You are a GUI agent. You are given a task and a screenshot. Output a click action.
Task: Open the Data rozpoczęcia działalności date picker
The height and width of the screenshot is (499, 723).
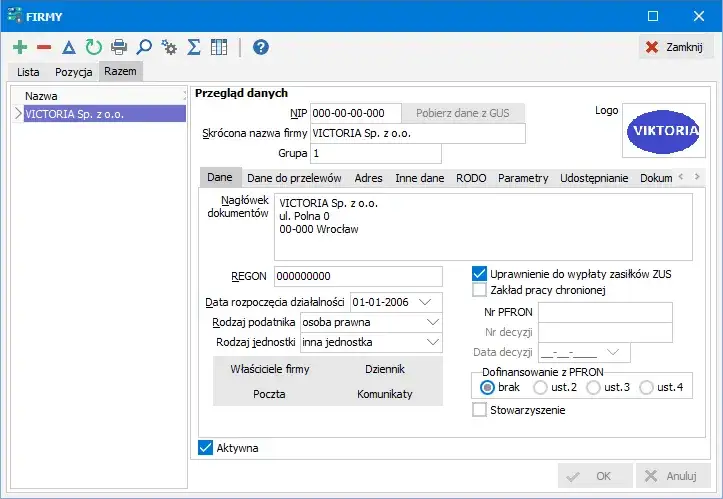click(426, 302)
